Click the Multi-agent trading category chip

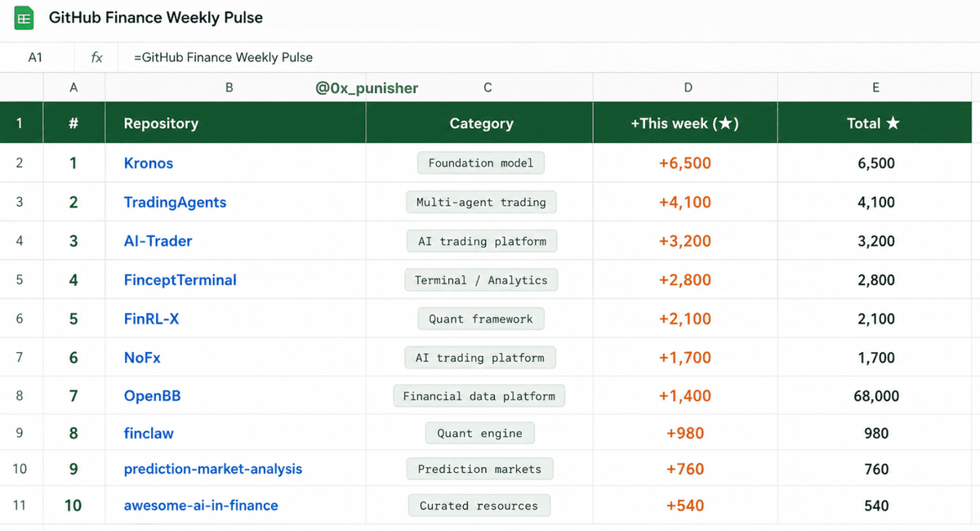(481, 203)
